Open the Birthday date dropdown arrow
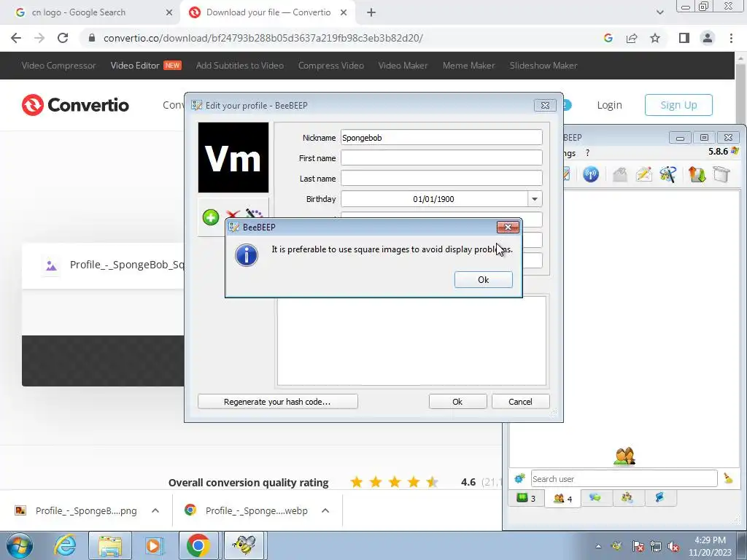747x560 pixels. [x=535, y=199]
